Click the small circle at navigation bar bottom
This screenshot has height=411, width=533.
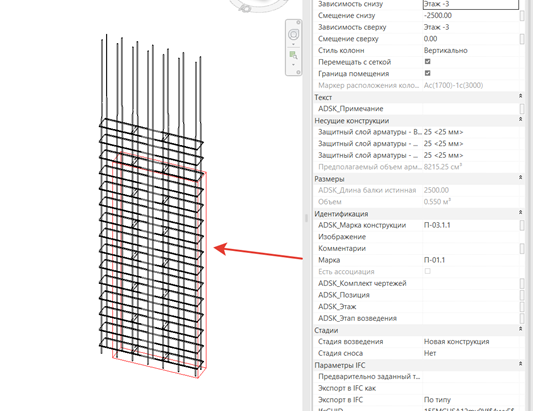pos(298,72)
